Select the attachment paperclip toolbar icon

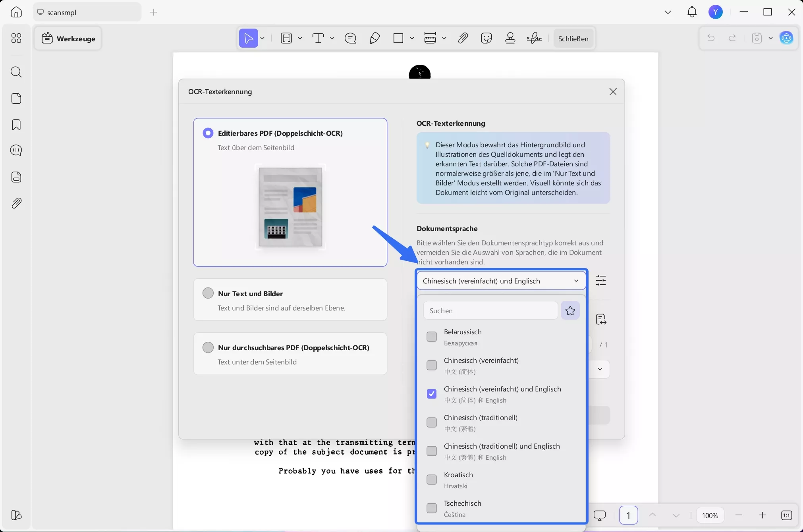click(x=463, y=38)
